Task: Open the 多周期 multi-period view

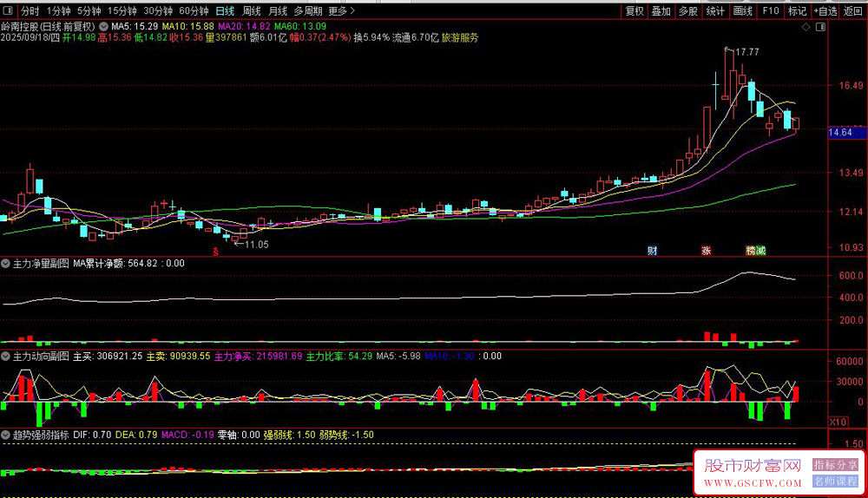Action: point(308,10)
